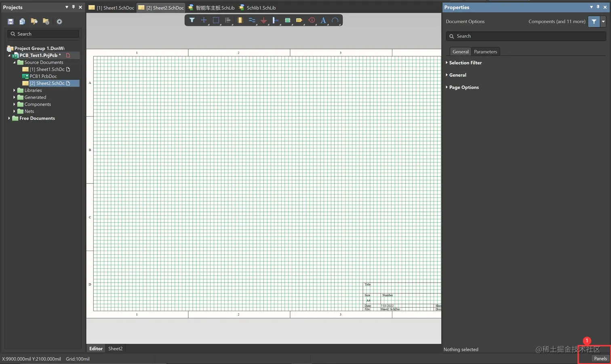Place a directive with the red info icon

312,20
